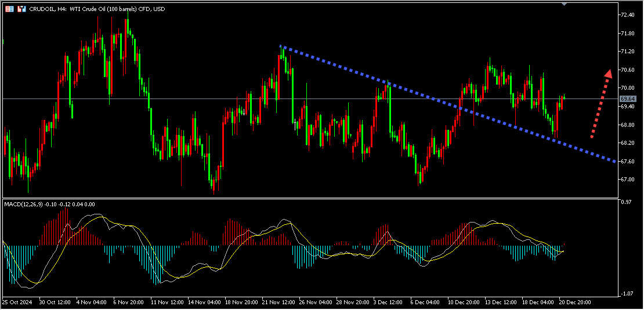This screenshot has height=310, width=644.
Task: Click the 4 Nov 04:00 time label
Action: [x=92, y=302]
